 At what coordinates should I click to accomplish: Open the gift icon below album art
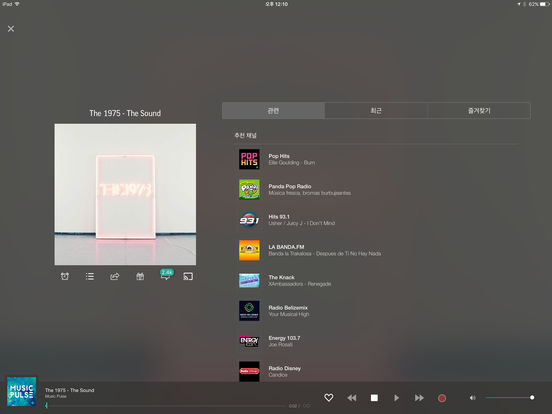(x=140, y=276)
